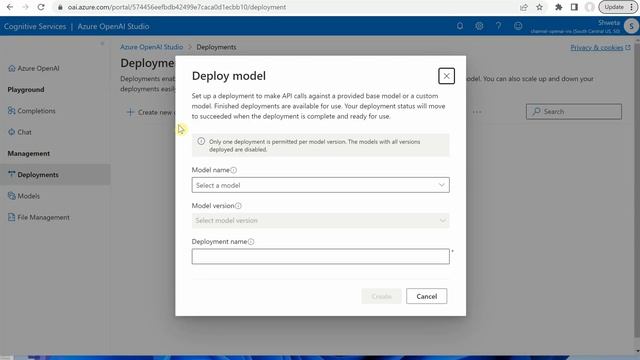
Task: Click the browser profile avatar icon
Action: [x=589, y=7]
